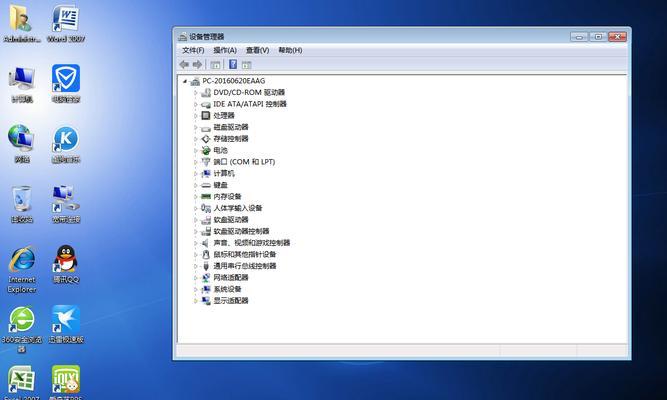
Task: Go back using the toolbar Back arrow
Action: pos(184,65)
